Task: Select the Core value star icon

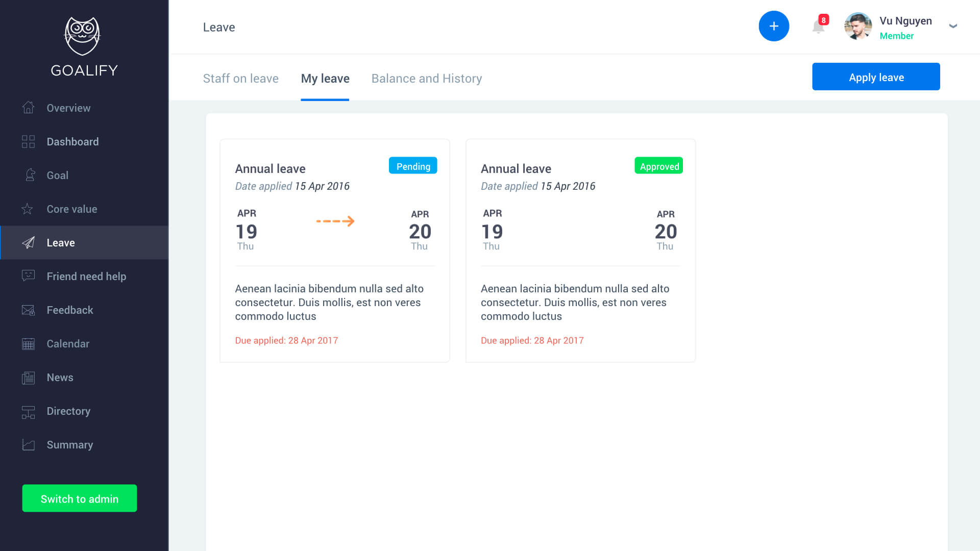Action: point(27,209)
